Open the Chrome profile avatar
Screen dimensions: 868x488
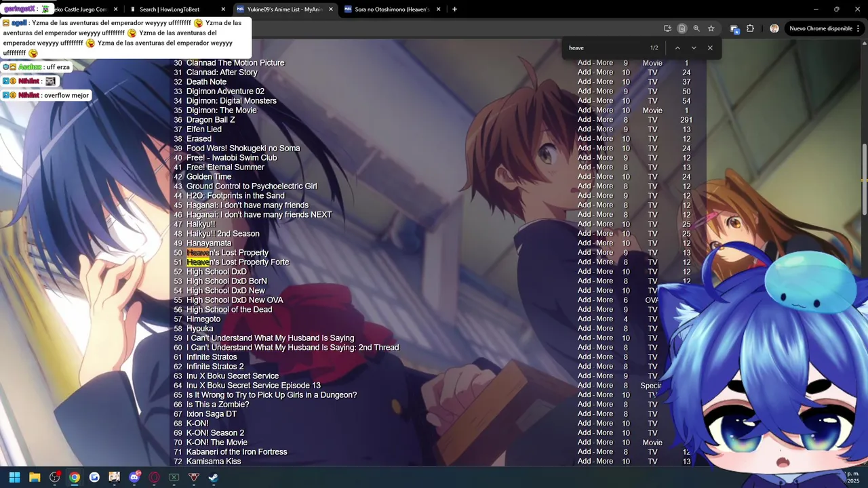774,28
